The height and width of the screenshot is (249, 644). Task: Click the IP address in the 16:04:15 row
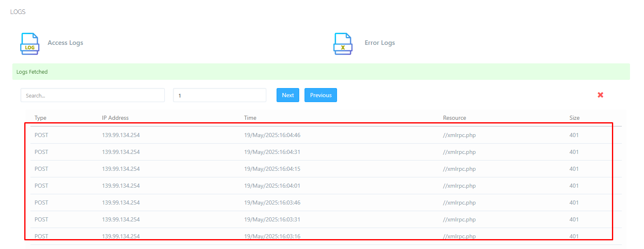[121, 169]
